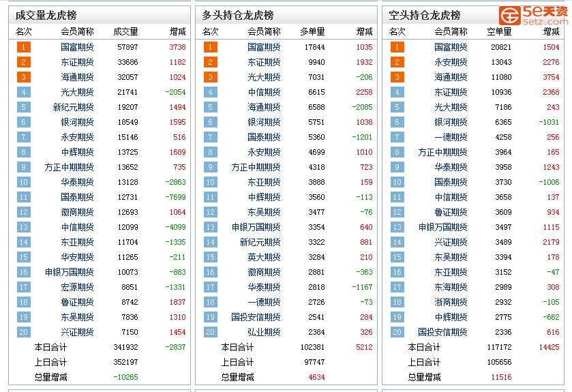Open 海通期货 in the 空头持仓龙虎榜 table
This screenshot has width=572, height=392.
[x=451, y=77]
